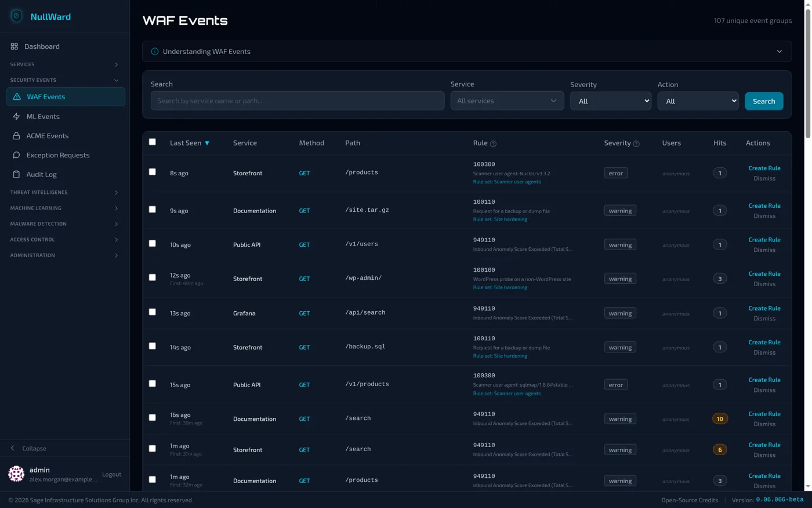Go to ML Events page
Screen dimensions: 812x508
(66, 117)
